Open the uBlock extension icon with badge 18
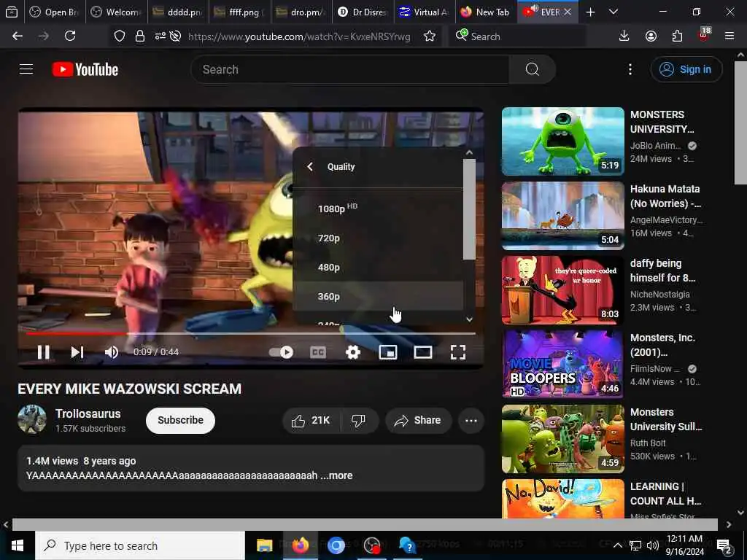The height and width of the screenshot is (560, 747). coord(703,35)
